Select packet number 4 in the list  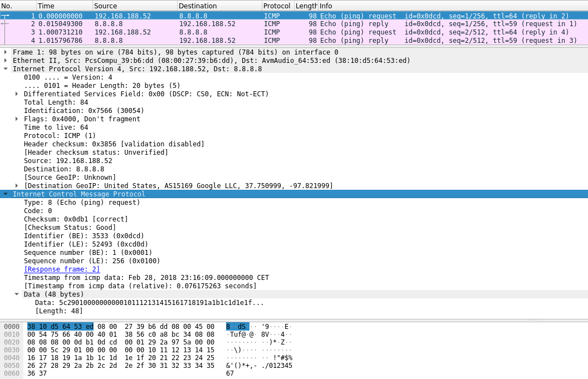click(x=223, y=41)
